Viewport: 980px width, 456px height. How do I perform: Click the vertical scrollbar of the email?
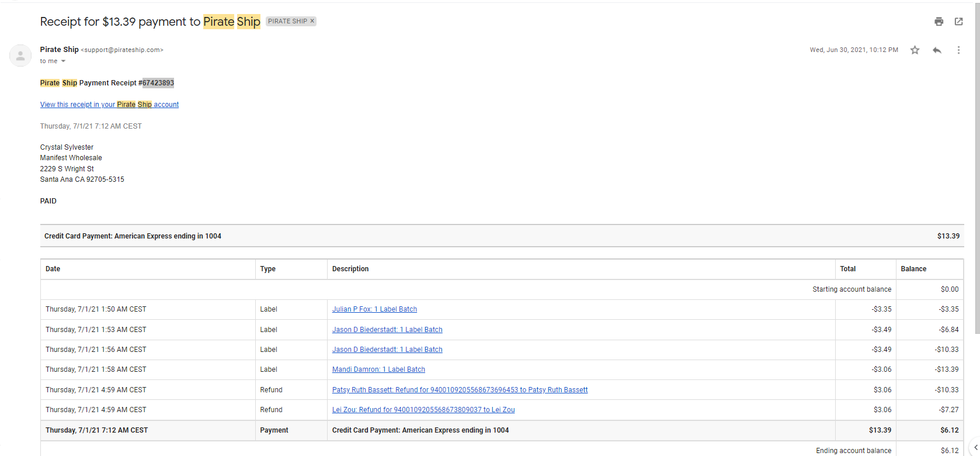click(x=977, y=170)
